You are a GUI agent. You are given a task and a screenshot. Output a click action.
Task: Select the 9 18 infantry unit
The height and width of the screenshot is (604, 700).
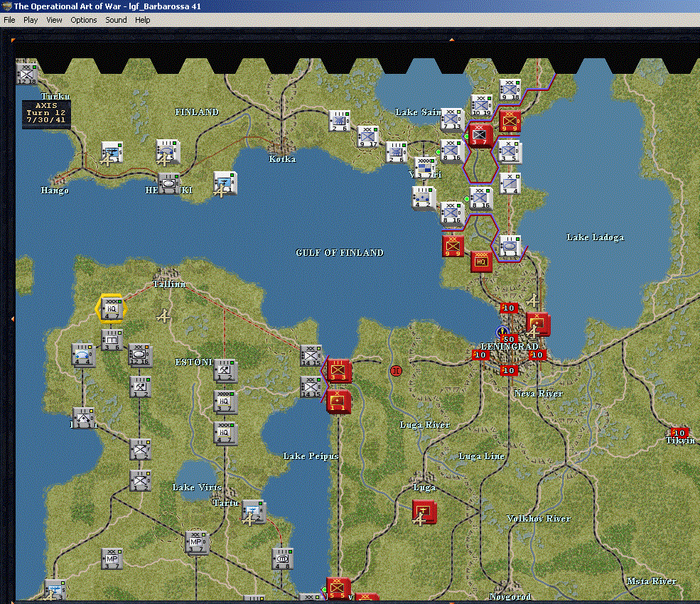coord(510,90)
